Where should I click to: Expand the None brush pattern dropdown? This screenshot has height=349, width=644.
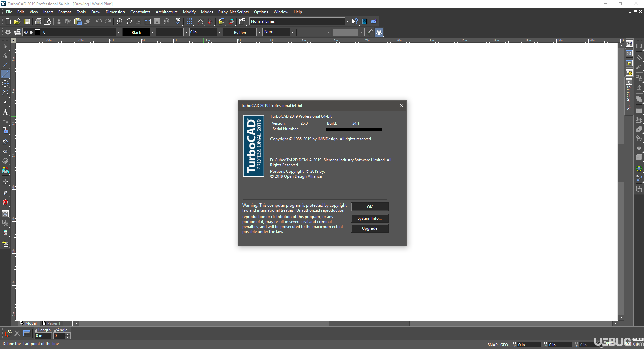(x=293, y=32)
